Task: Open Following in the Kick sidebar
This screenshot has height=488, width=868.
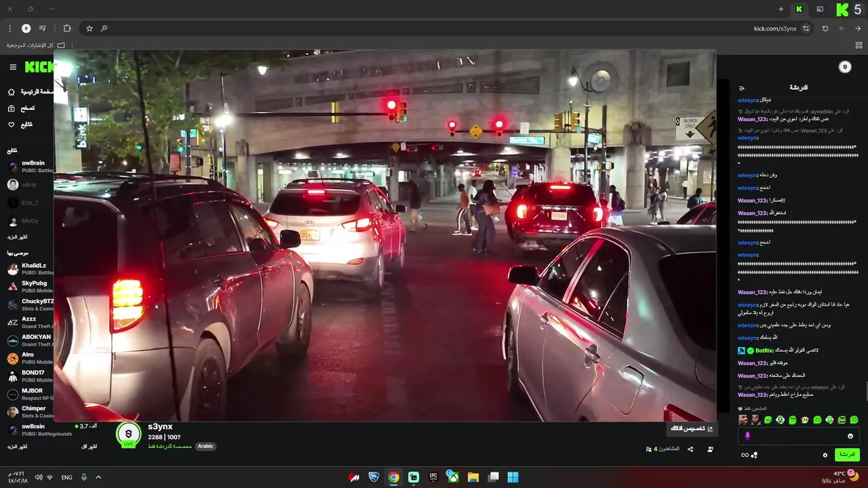Action: [x=20, y=125]
